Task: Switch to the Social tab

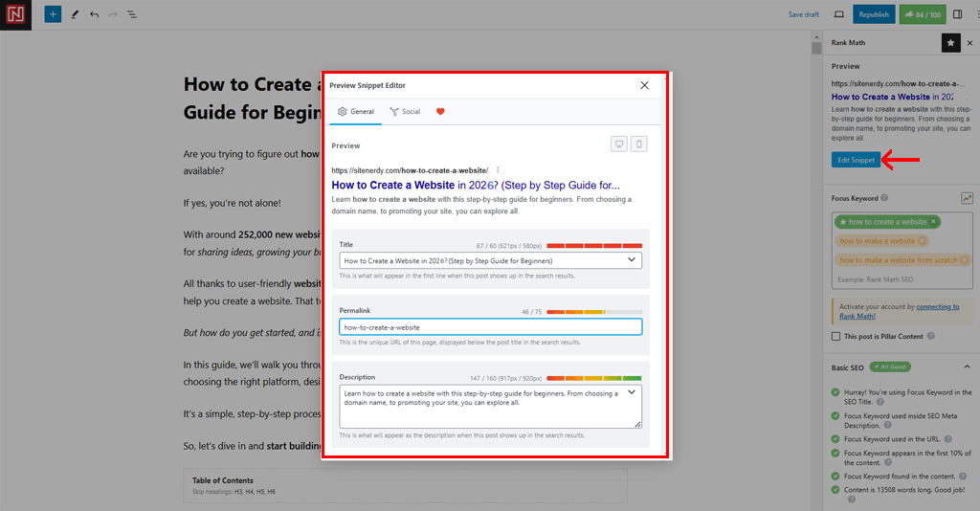Action: tap(404, 112)
